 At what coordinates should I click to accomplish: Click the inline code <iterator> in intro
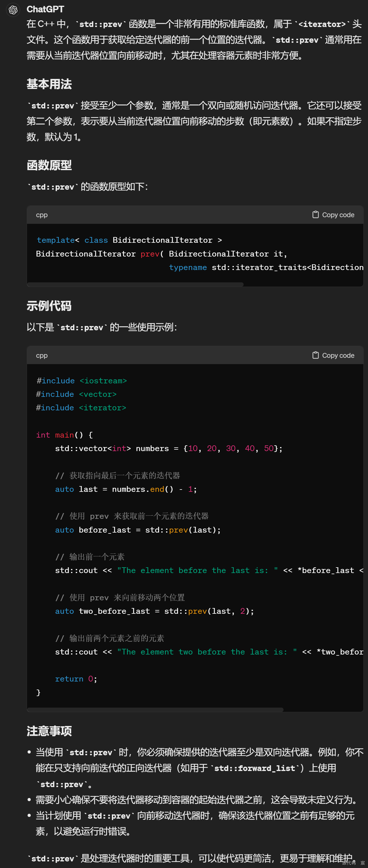pos(322,24)
